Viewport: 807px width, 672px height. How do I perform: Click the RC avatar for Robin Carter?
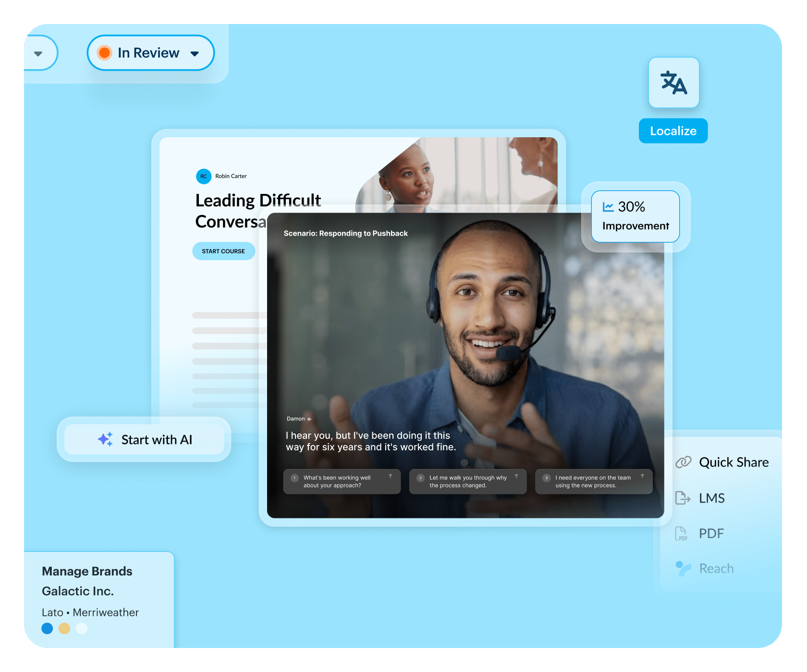(204, 176)
